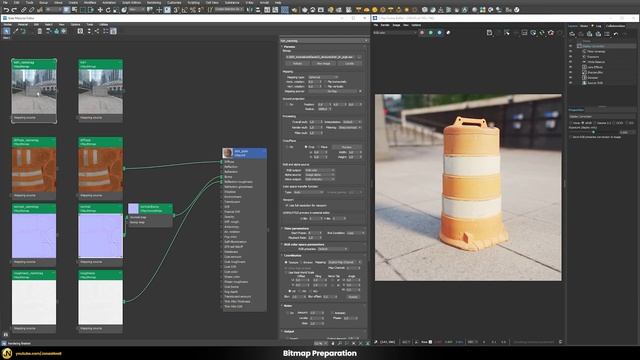Select the Link tool in the main toolbar
The height and width of the screenshot is (360, 640).
pos(24,10)
